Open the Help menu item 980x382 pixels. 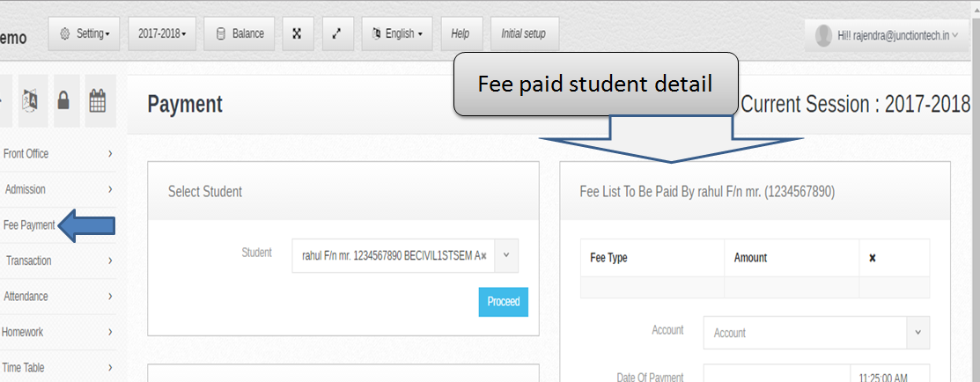460,33
